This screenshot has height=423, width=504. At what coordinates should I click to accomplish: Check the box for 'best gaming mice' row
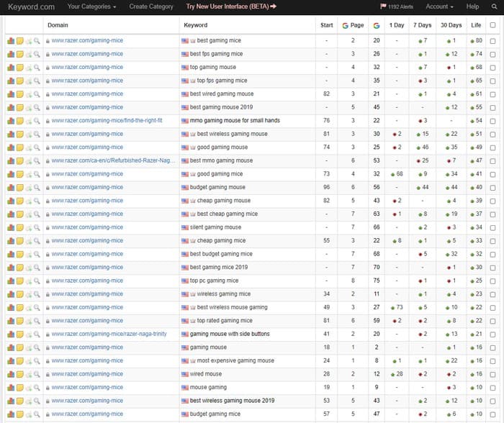pos(492,40)
